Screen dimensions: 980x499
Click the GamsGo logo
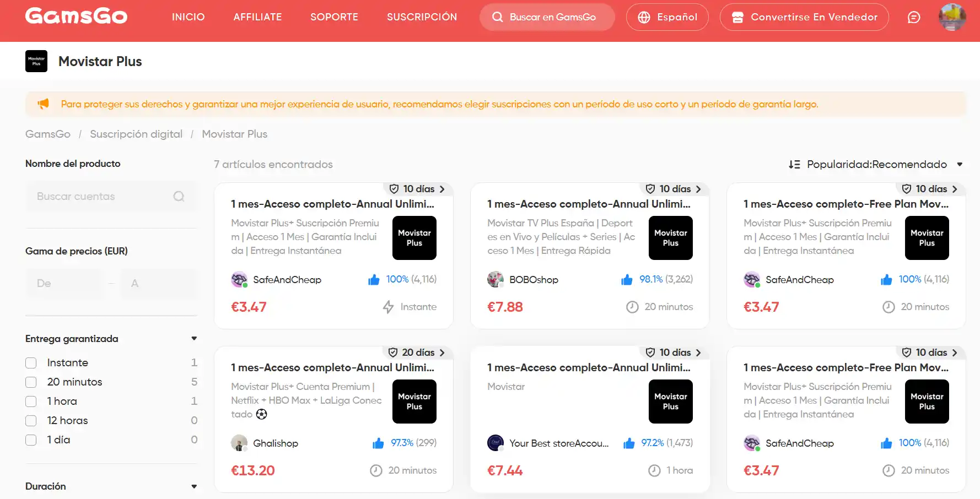[76, 16]
